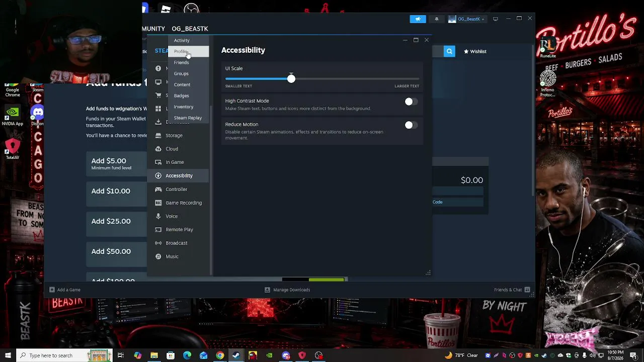Choose the Add $25.00 funds option
The width and height of the screenshot is (644, 362).
(116, 224)
